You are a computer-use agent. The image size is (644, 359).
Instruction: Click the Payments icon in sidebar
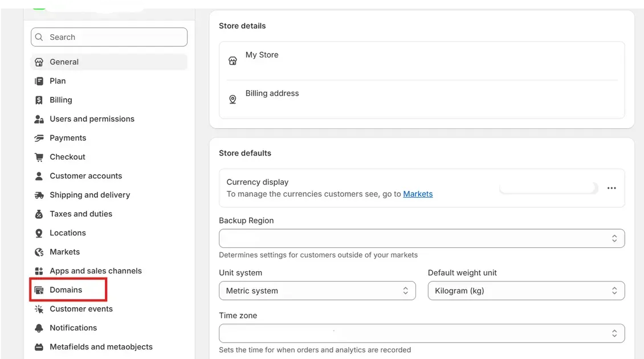click(39, 138)
